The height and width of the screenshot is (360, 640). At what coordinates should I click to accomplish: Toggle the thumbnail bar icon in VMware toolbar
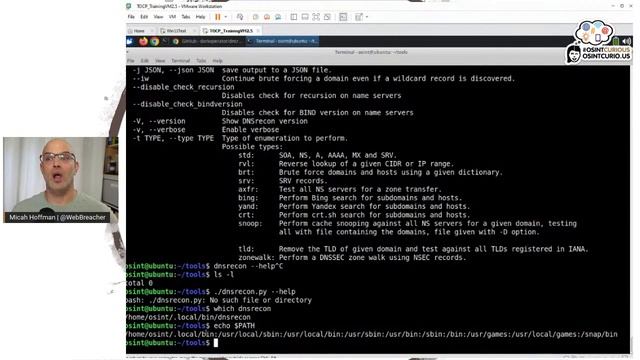(x=304, y=17)
